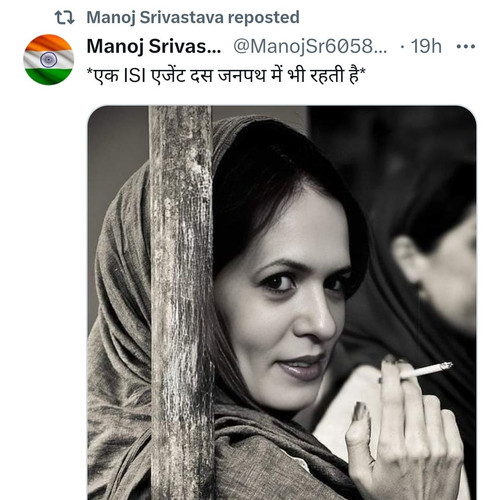Click the Ashoka Chakra wheel in the avatar
Screen dimensions: 500x500
pyautogui.click(x=49, y=60)
